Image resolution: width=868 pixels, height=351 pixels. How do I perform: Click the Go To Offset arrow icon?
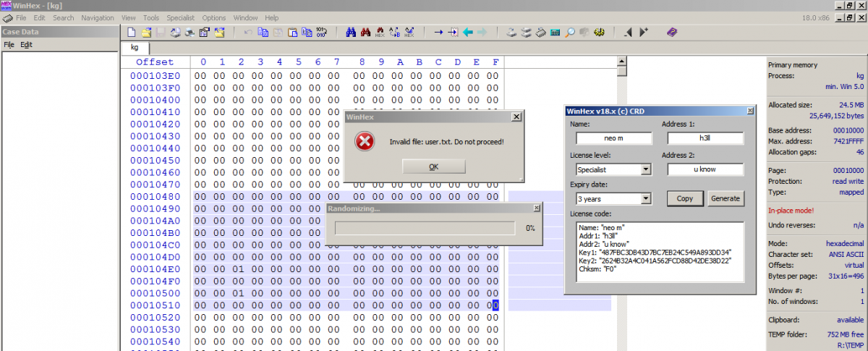click(x=438, y=33)
